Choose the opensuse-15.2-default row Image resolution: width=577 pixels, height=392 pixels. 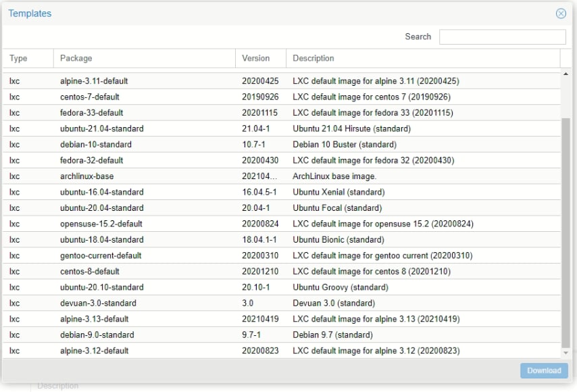coord(101,224)
